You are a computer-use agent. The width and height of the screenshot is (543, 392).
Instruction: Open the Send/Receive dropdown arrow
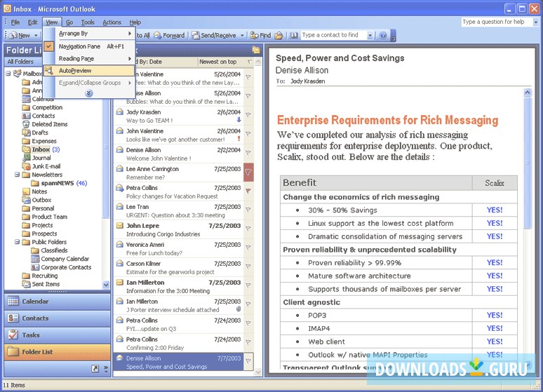tap(242, 35)
